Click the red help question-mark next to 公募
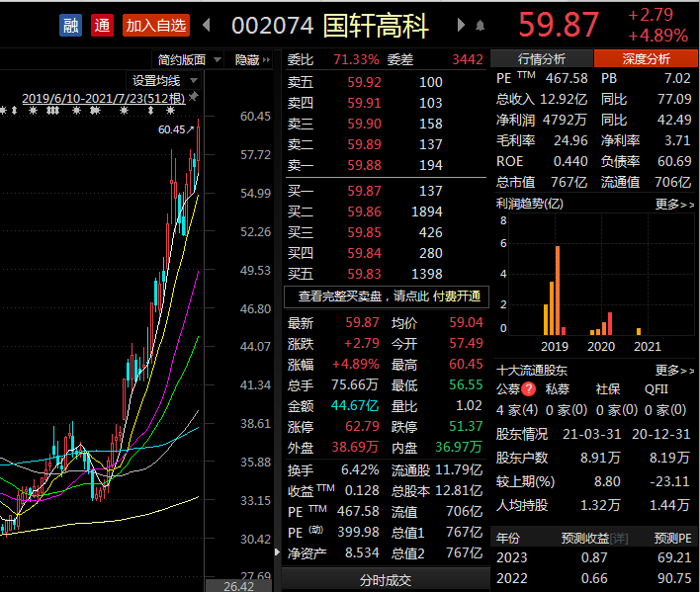This screenshot has width=700, height=592. [528, 389]
